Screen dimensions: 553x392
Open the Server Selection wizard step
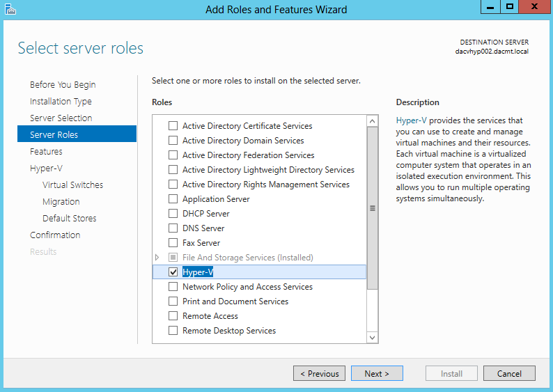point(61,118)
